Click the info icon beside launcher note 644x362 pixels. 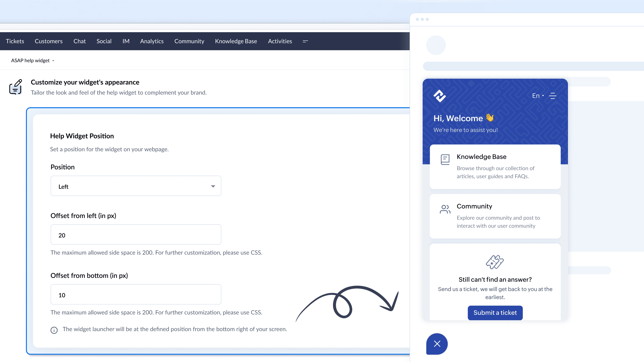point(54,330)
